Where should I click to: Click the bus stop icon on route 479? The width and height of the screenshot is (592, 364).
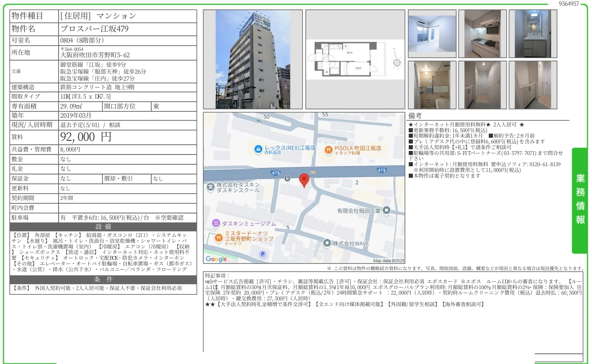click(x=287, y=179)
